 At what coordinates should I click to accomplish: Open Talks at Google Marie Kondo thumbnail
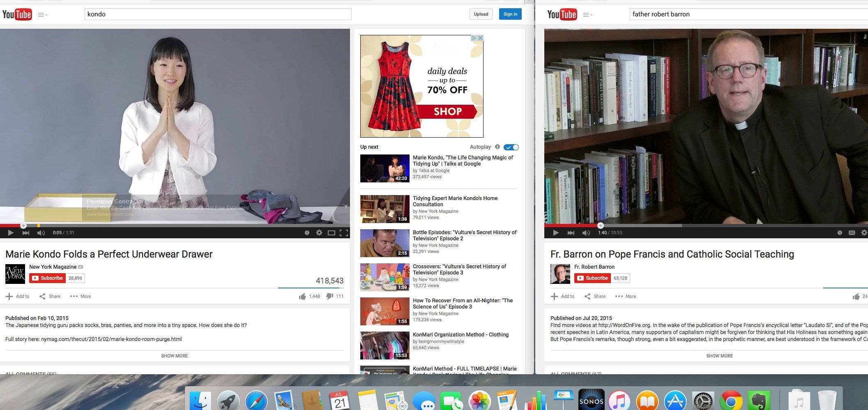coord(384,168)
